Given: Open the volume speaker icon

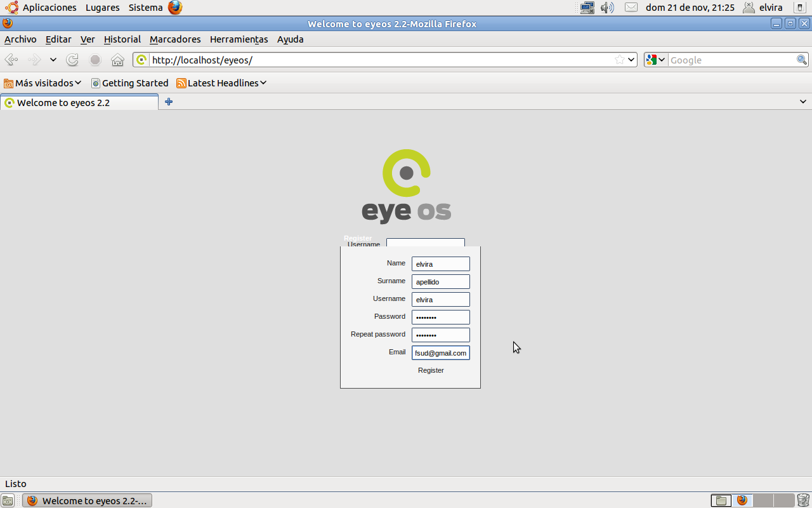Looking at the screenshot, I should pos(607,8).
